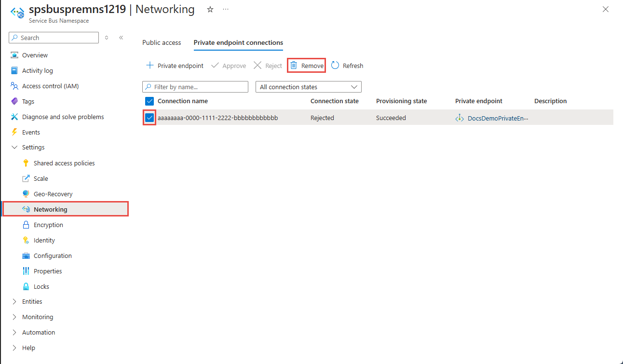The width and height of the screenshot is (623, 364).
Task: Click the Events lightning icon
Action: click(x=14, y=132)
